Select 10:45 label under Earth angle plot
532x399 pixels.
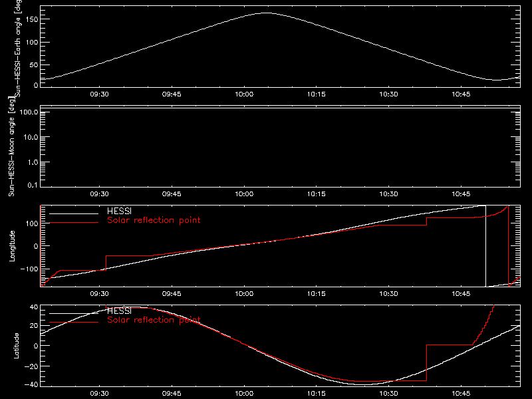click(x=461, y=94)
